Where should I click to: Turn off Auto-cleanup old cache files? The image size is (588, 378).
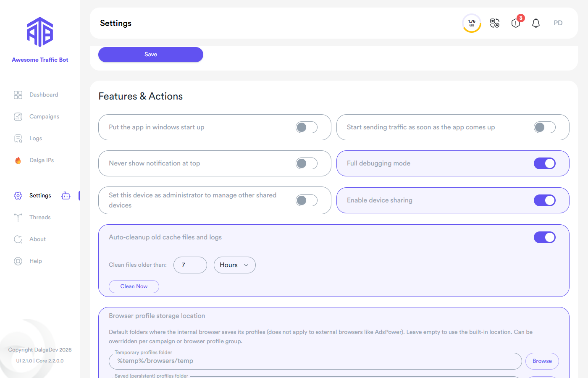click(545, 237)
